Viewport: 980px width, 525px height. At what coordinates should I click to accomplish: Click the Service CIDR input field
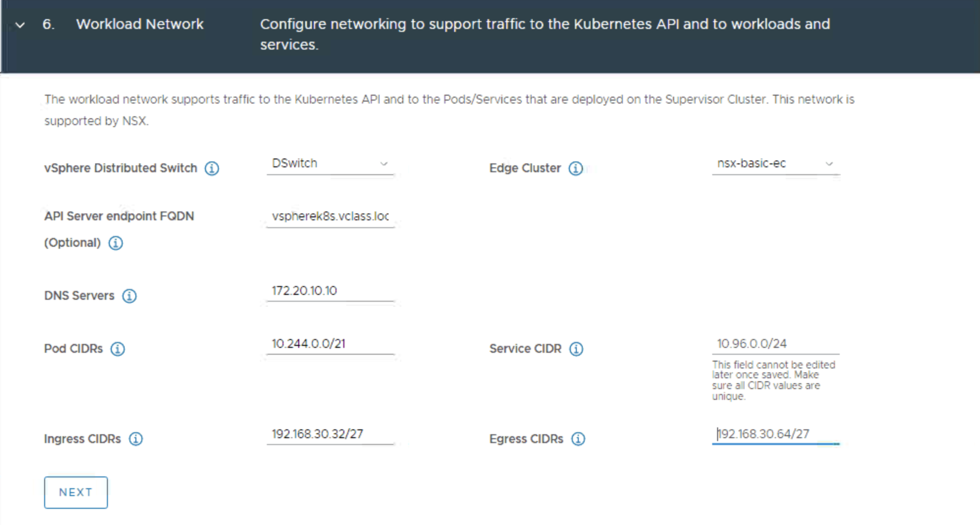pyautogui.click(x=775, y=343)
